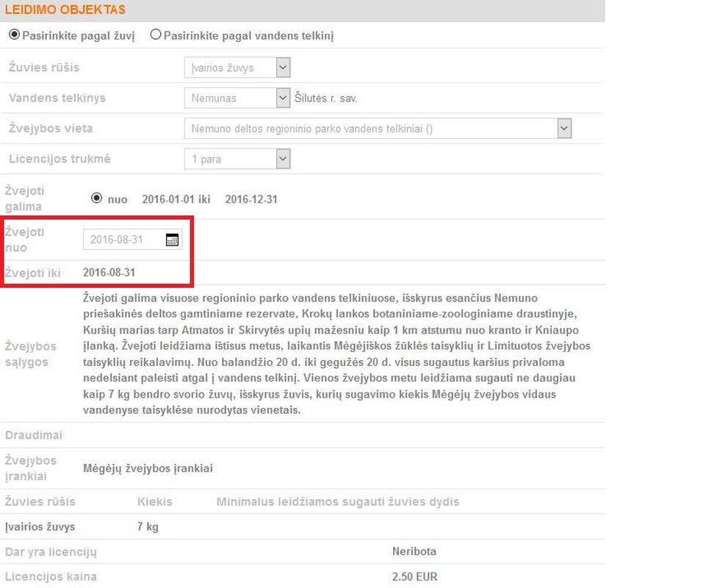Toggle the 'nuo' date range radio button
The height and width of the screenshot is (588, 717).
coord(96,198)
